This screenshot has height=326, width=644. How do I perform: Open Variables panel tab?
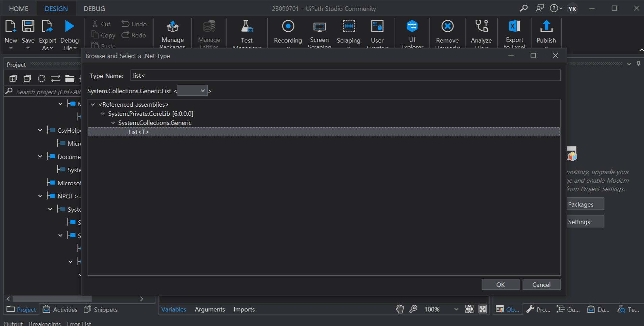point(174,309)
